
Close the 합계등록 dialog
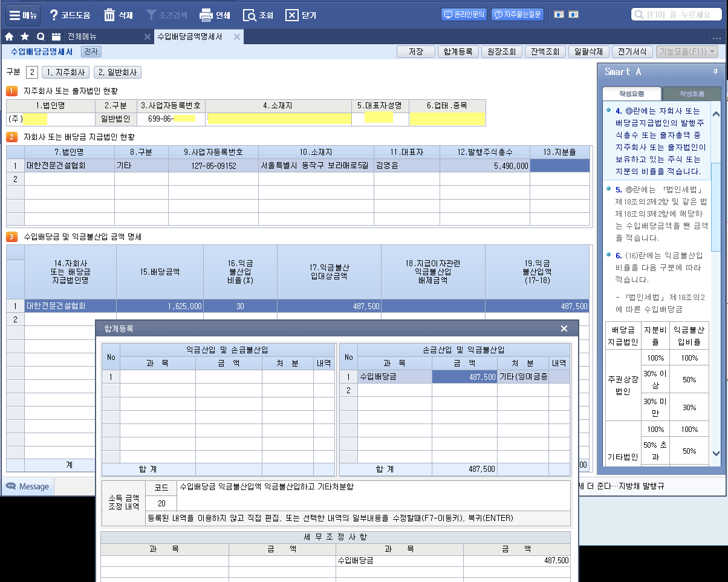point(564,329)
